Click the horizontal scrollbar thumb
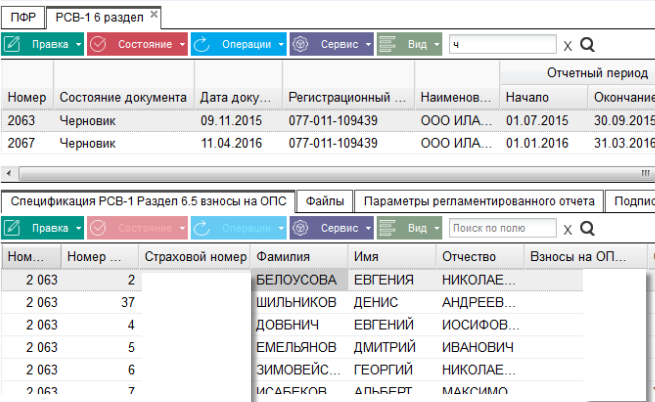The height and width of the screenshot is (402, 655). [x=335, y=173]
